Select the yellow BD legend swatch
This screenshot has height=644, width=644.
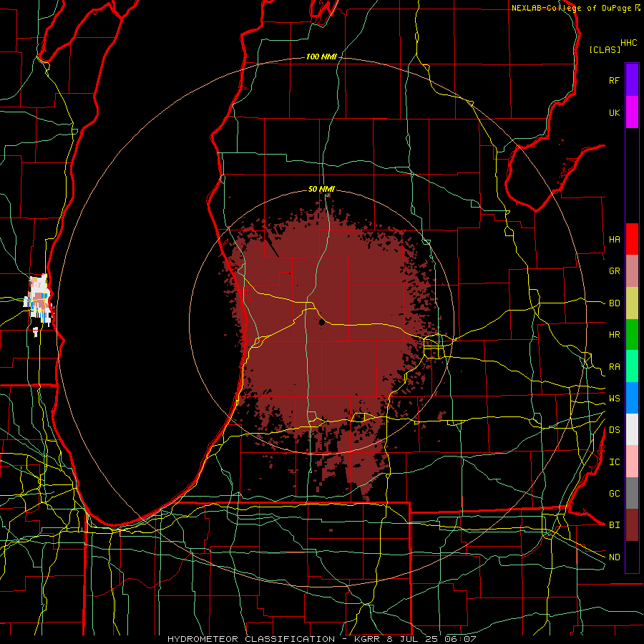(632, 303)
